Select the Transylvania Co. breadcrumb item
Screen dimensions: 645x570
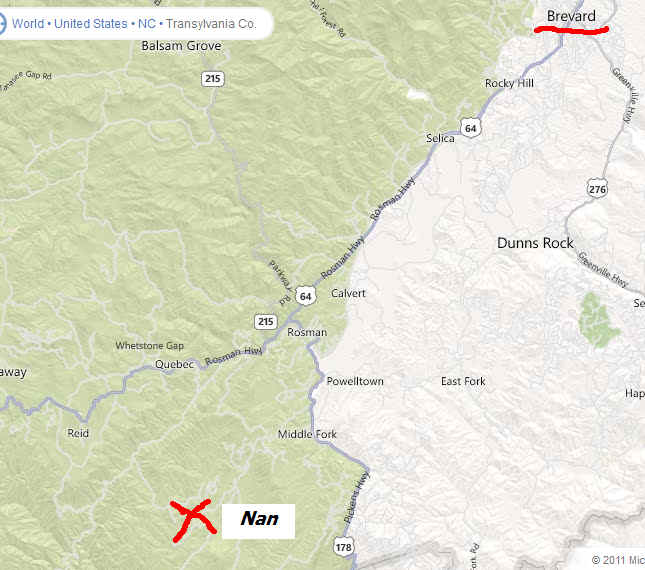(x=211, y=24)
